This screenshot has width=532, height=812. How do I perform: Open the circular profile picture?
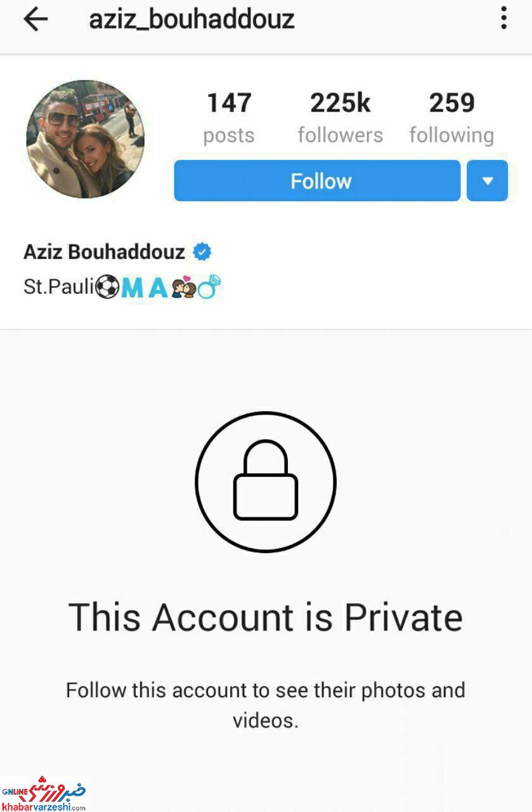coord(86,139)
